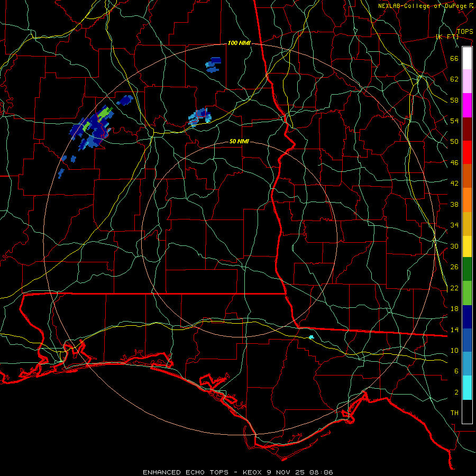Click the "9 NOV 25 08:06" timestamp
476x476 pixels.
(x=300, y=472)
